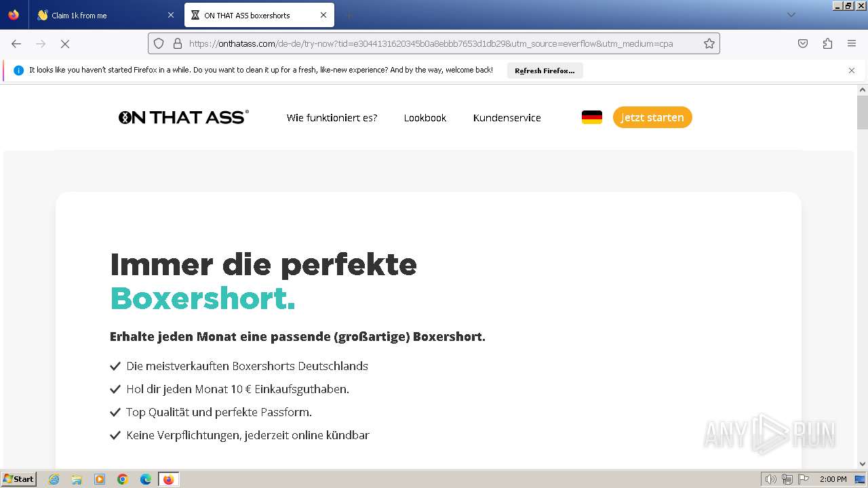Open the tracking protection shield icon
868x488 pixels.
click(x=159, y=43)
